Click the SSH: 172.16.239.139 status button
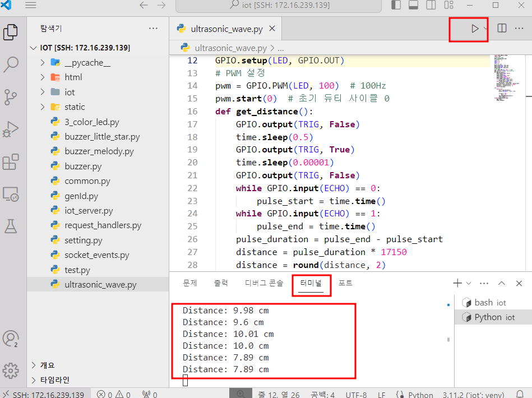 [44, 394]
